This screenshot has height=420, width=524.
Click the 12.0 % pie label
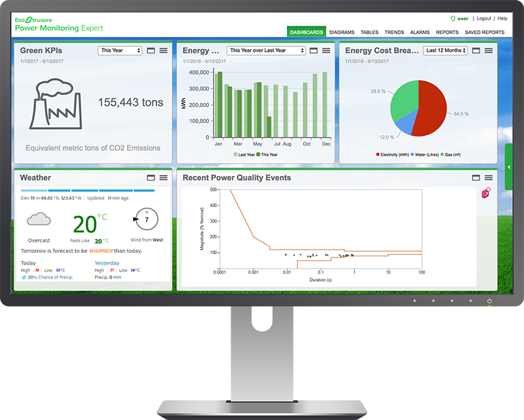[x=386, y=137]
